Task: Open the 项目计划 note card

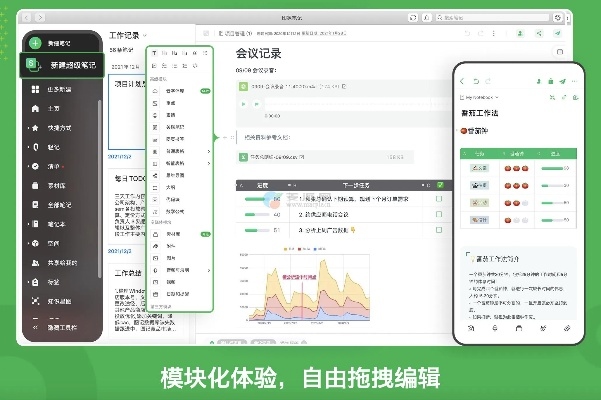Action: point(127,112)
